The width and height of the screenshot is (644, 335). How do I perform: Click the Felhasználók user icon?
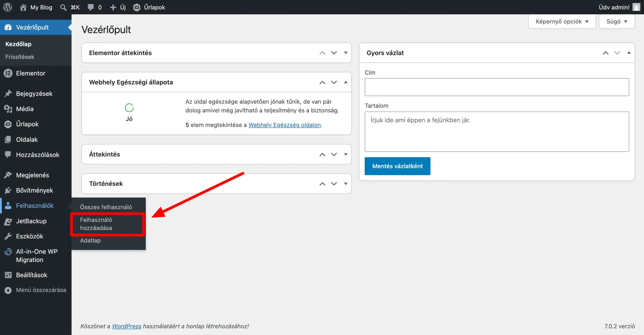[x=8, y=206]
